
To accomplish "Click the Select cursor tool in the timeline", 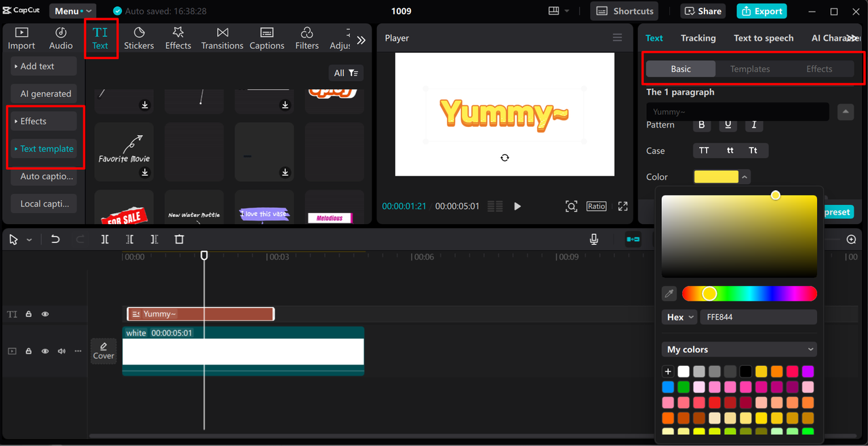I will pos(14,240).
